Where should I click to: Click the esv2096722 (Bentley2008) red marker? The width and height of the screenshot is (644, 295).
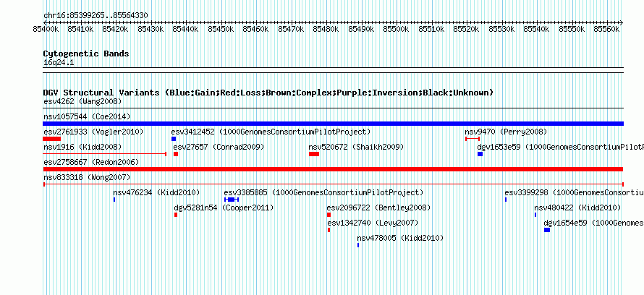click(x=329, y=215)
